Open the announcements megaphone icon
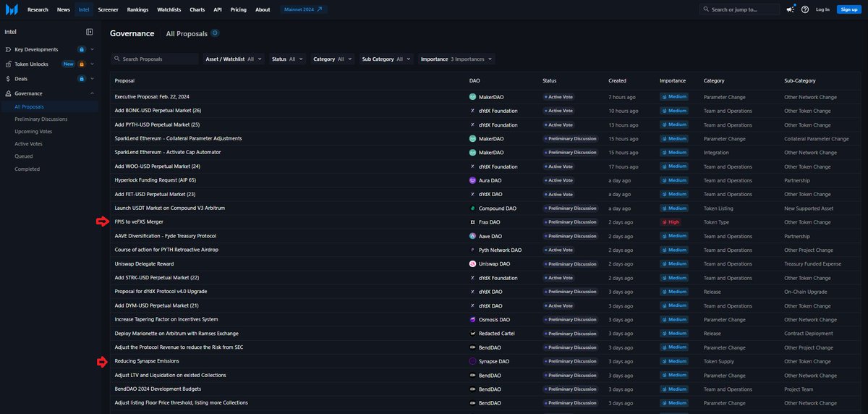868x414 pixels. coord(790,9)
